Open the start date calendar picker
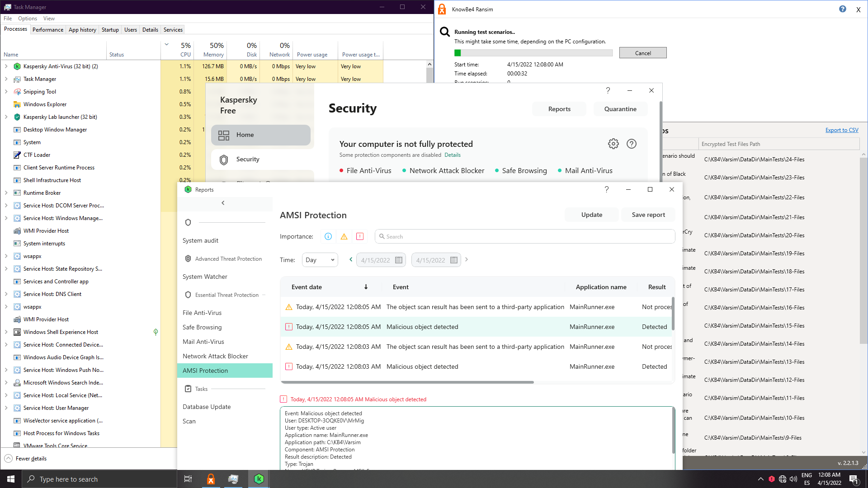This screenshot has height=488, width=868. (x=398, y=260)
